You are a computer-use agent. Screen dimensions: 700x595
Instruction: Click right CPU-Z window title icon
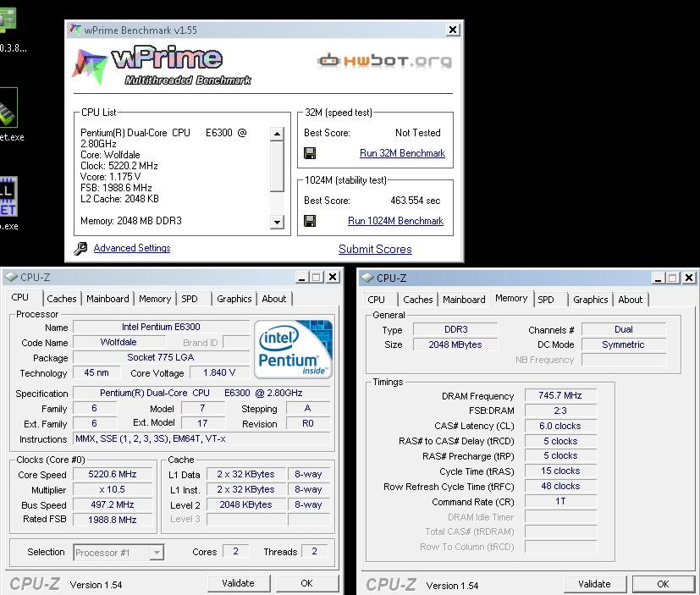click(367, 278)
